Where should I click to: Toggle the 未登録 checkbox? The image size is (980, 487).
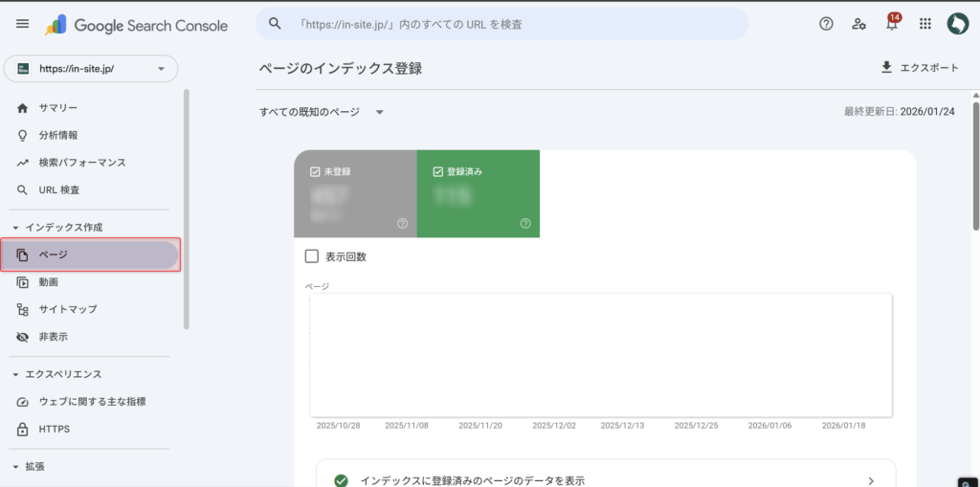[x=315, y=171]
